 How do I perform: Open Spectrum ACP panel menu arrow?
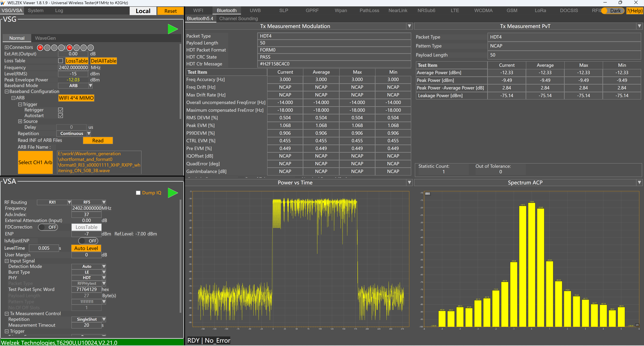point(639,182)
